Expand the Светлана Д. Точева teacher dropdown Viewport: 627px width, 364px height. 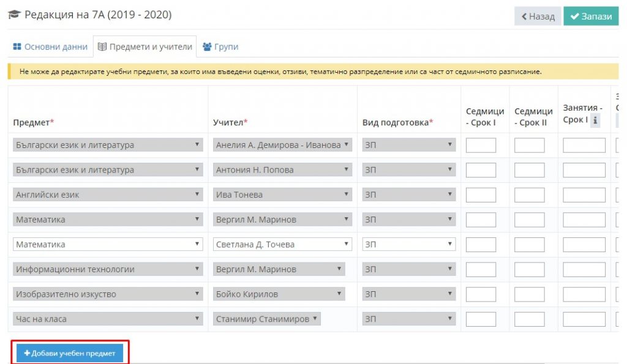pos(282,244)
